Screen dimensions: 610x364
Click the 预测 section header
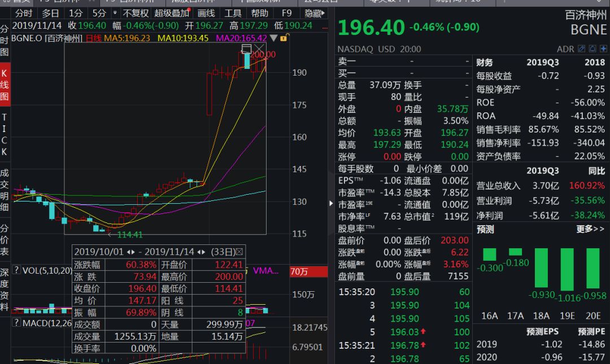tap(485, 230)
